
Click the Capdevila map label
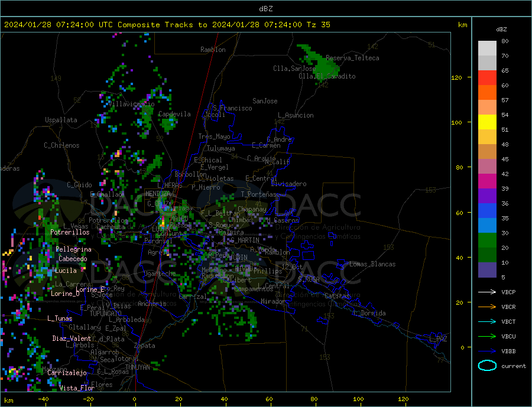click(x=174, y=114)
